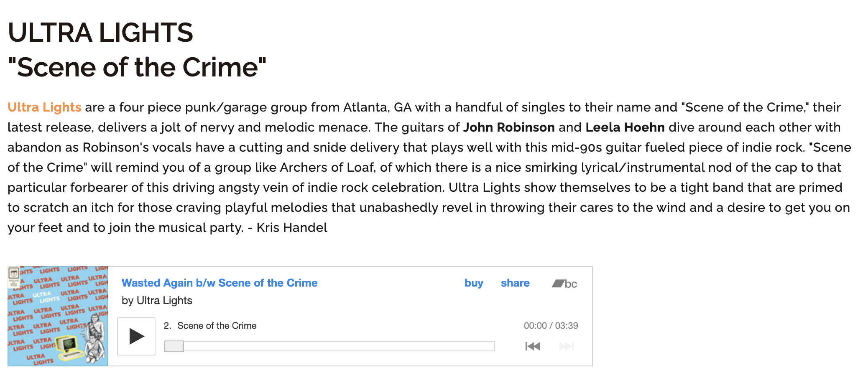Click the Bandcamp bc logo icon

pyautogui.click(x=564, y=284)
